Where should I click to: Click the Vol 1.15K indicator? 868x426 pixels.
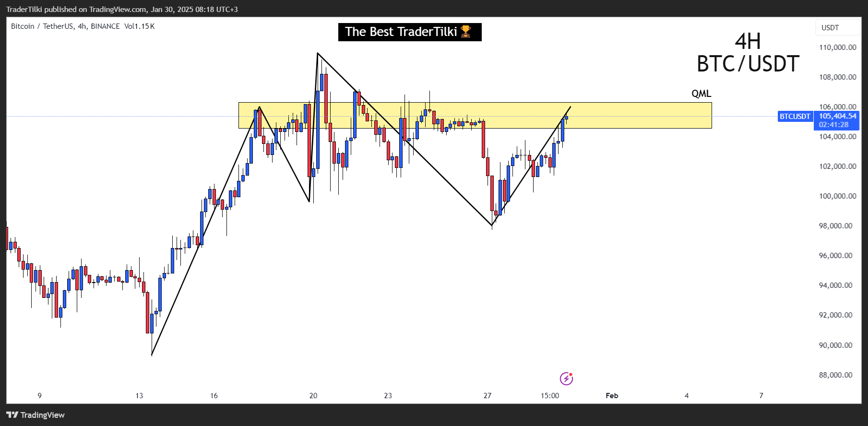(139, 26)
